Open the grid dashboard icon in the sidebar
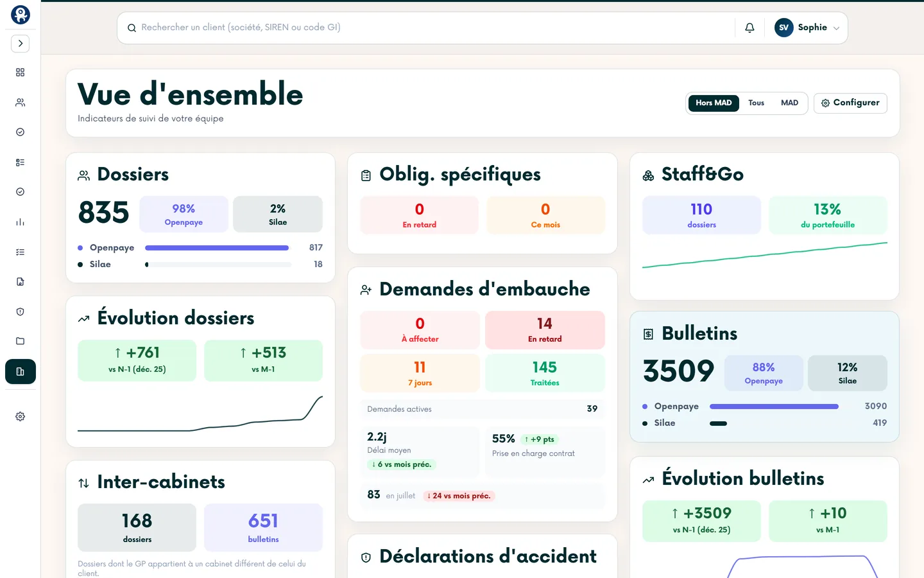 pos(21,73)
